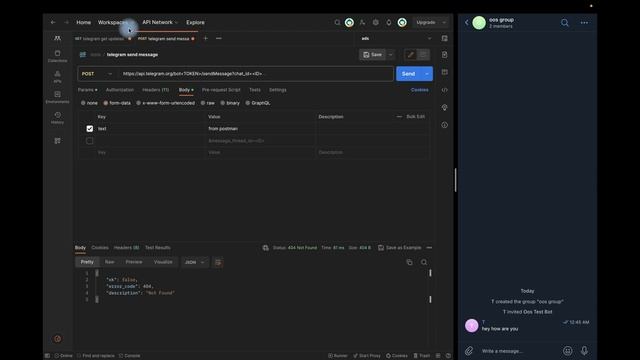Open Telegram chat more options
Viewport: 640px width, 360px height.
(584, 23)
